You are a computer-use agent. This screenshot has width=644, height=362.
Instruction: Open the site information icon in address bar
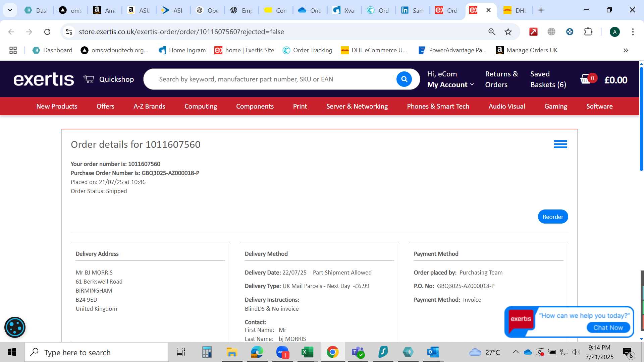pos(69,32)
